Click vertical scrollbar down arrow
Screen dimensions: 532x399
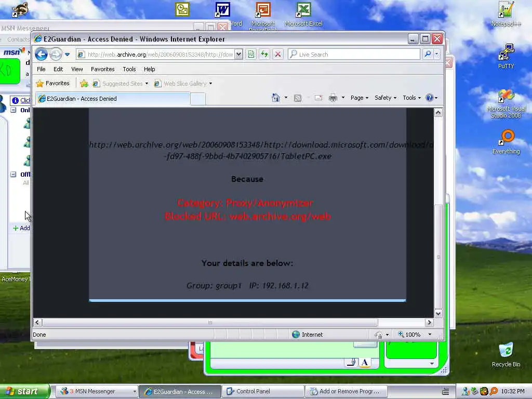[x=438, y=314]
